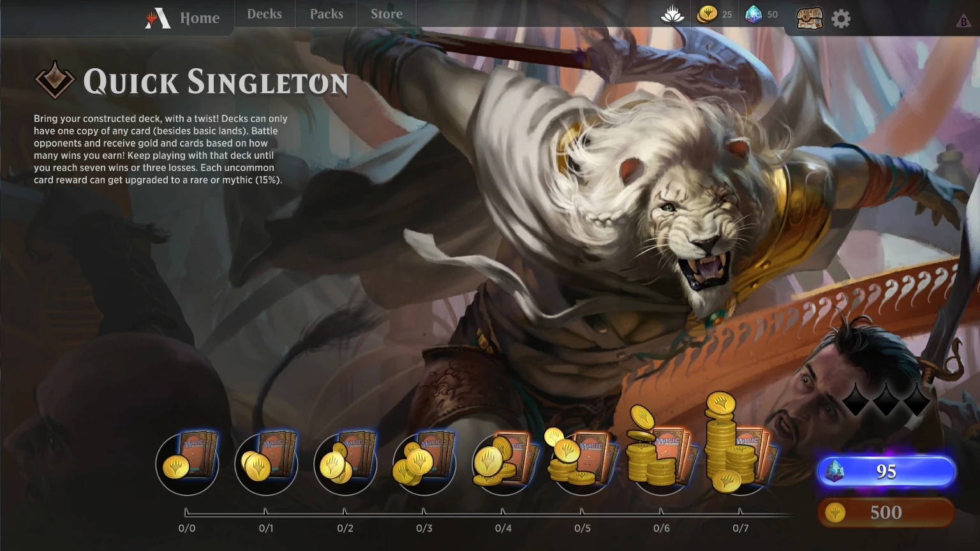
Task: Pay 95 gems entry button
Action: pos(886,471)
